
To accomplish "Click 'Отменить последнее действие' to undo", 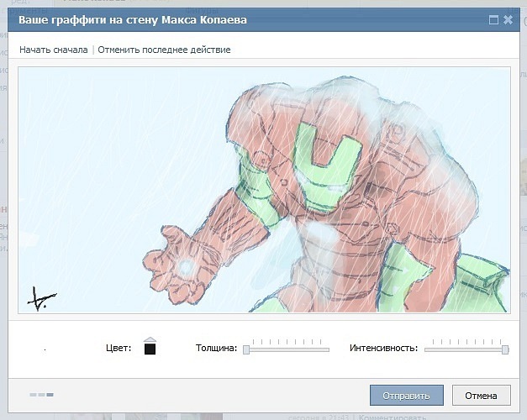I will (x=164, y=50).
